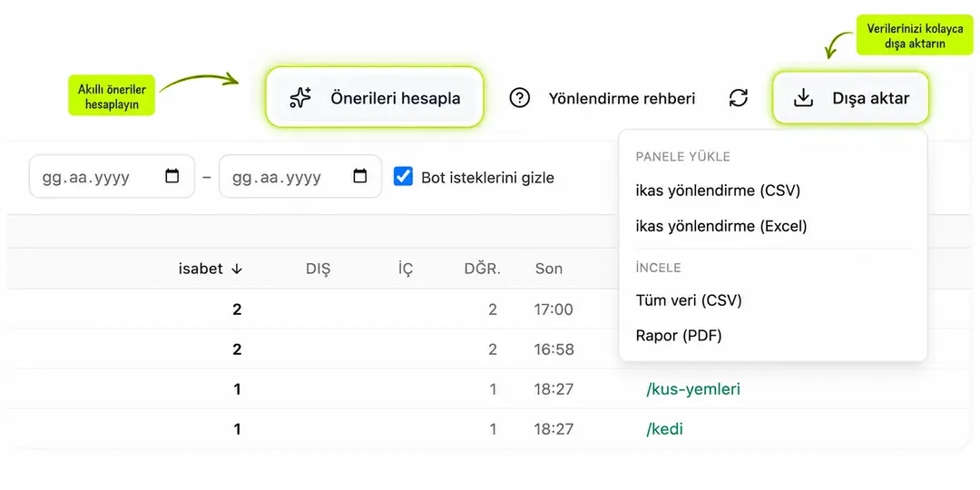
Task: Click the download icon in Dışa aktar
Action: [x=803, y=98]
